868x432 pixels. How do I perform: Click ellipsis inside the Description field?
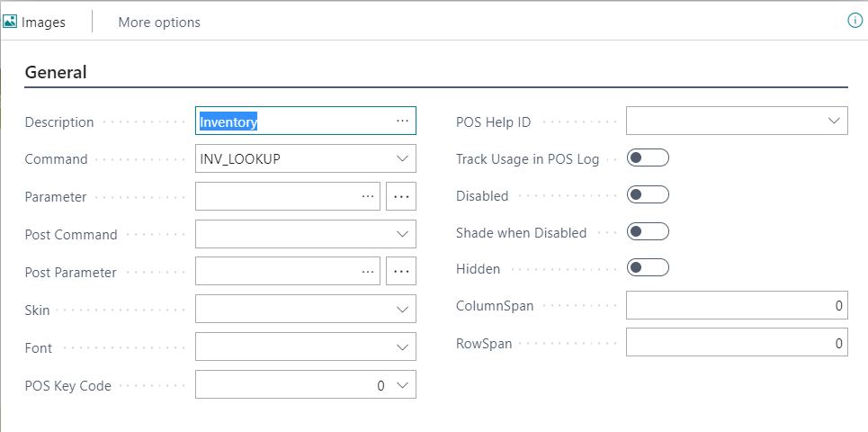pyautogui.click(x=402, y=121)
